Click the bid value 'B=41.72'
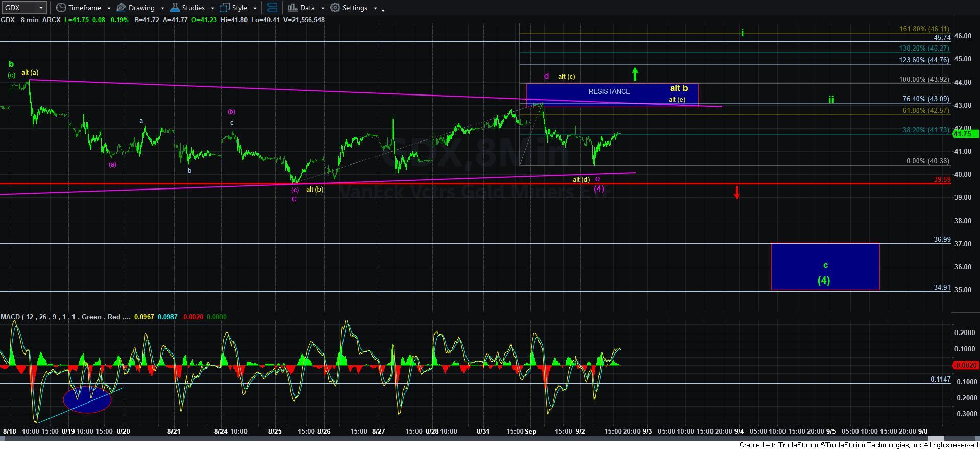This screenshot has width=980, height=449. (147, 20)
